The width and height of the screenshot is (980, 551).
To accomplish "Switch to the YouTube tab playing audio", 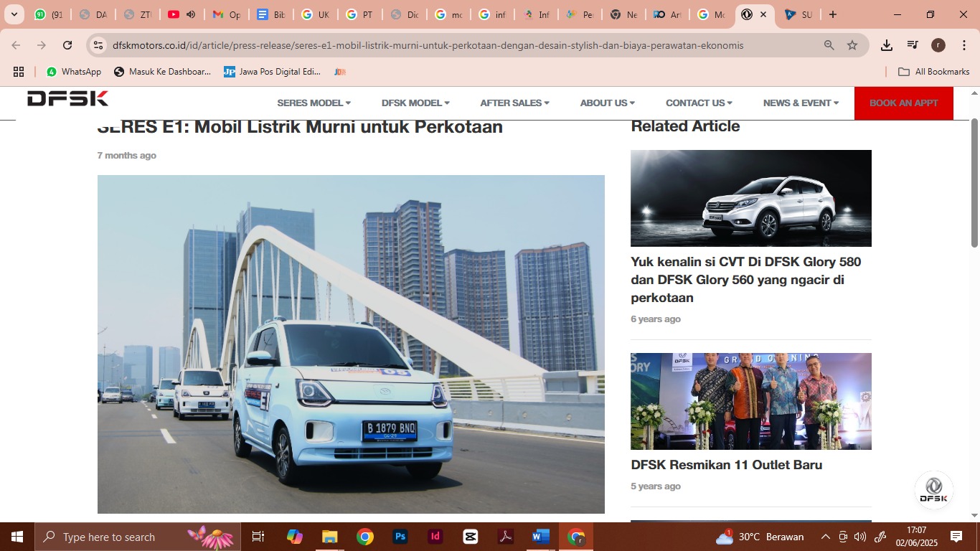I will [182, 14].
